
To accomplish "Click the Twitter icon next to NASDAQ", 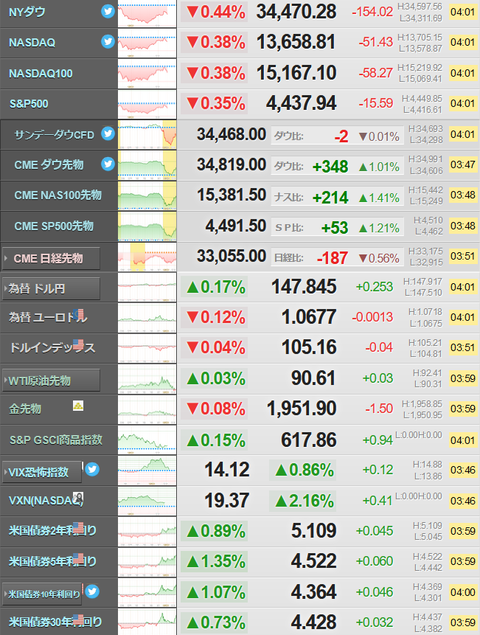I will click(x=108, y=42).
